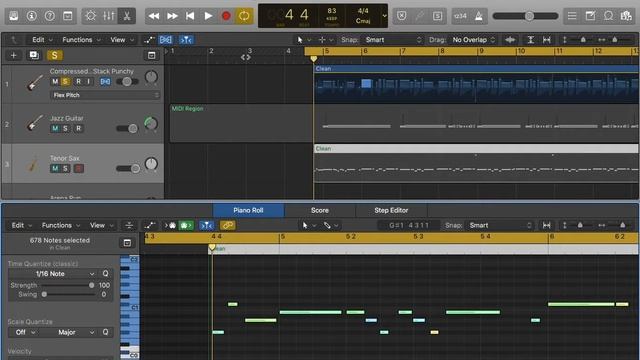640x360 pixels.
Task: Open Piano Roll Snap Smart dropdown
Action: click(x=500, y=225)
